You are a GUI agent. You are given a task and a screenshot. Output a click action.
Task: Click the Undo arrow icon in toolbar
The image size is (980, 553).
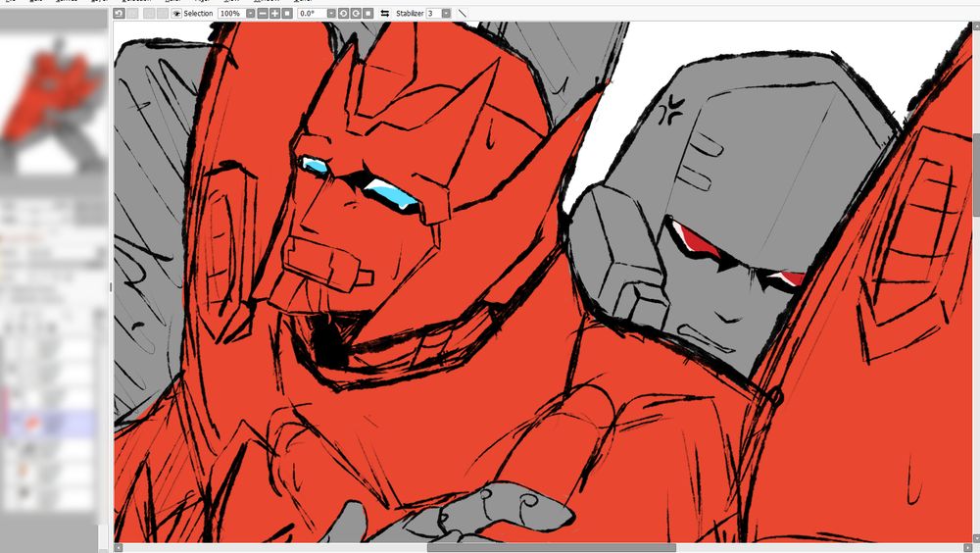119,13
